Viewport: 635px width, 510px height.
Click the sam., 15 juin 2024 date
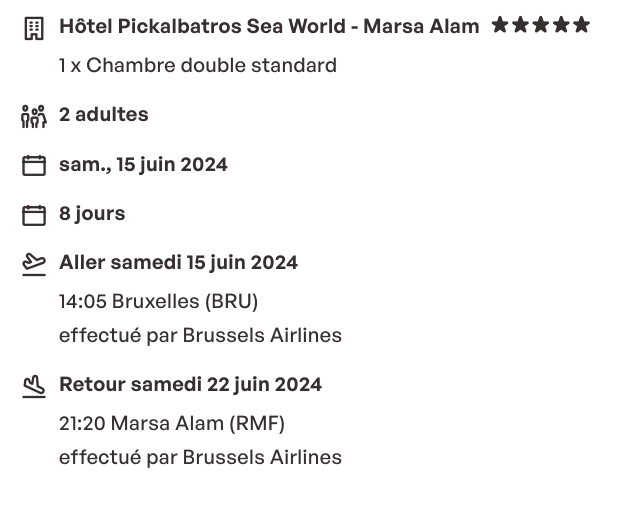[143, 165]
